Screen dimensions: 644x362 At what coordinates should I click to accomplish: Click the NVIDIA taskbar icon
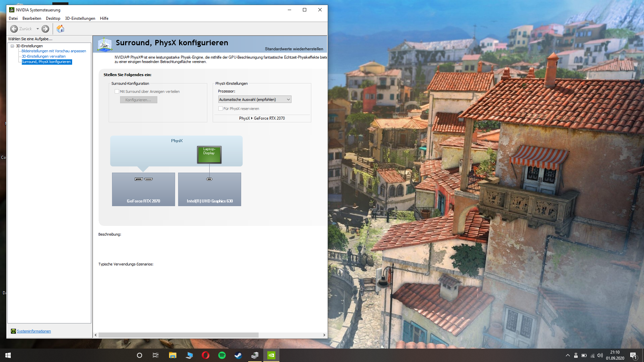click(x=271, y=355)
